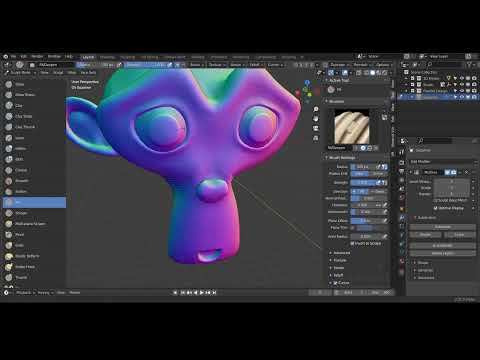This screenshot has width=480, height=360.
Task: Click the Subdivide button
Action: pyautogui.click(x=443, y=227)
